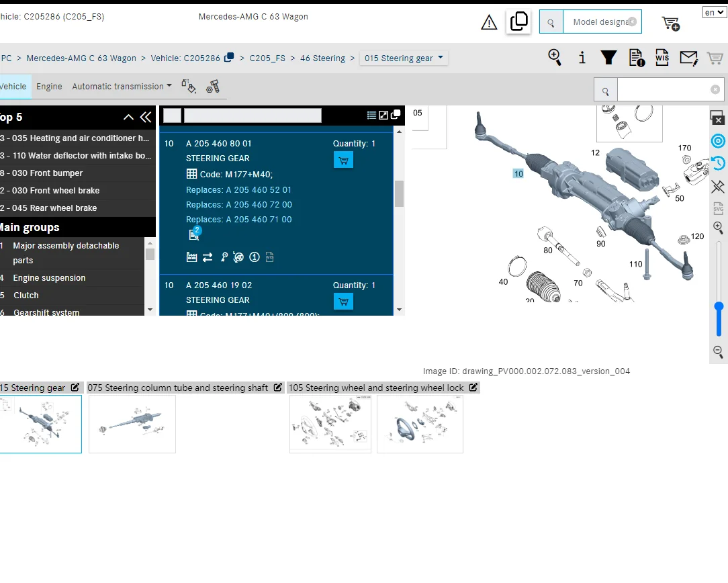The width and height of the screenshot is (728, 583).
Task: Open the steering column tube thumbnail
Action: (x=132, y=424)
